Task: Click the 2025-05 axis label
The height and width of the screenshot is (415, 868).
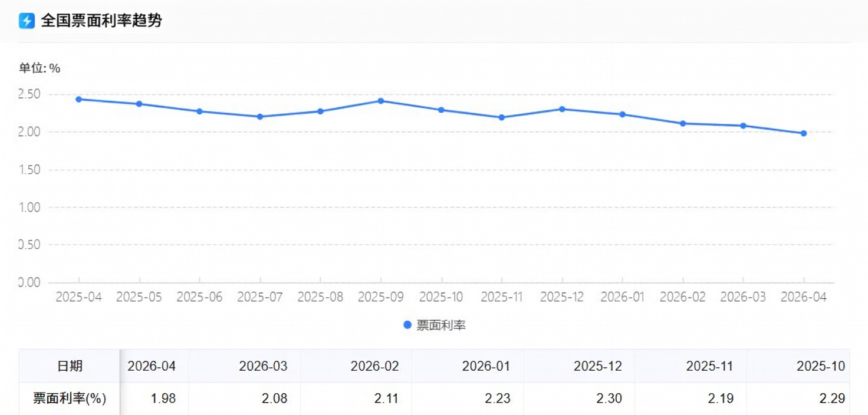Action: (139, 297)
